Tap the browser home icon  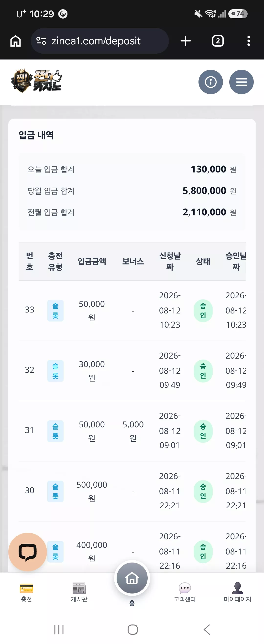(16, 41)
